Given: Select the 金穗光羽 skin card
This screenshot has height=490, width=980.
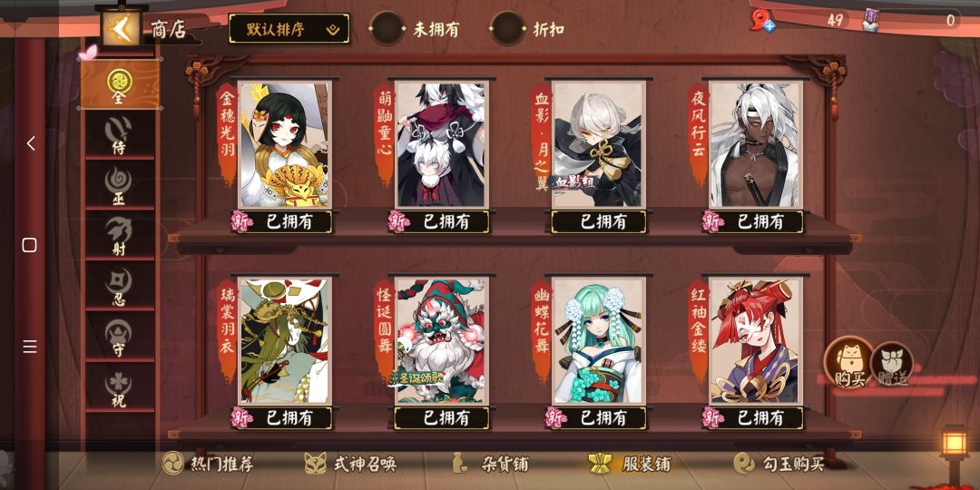Looking at the screenshot, I should [x=285, y=144].
